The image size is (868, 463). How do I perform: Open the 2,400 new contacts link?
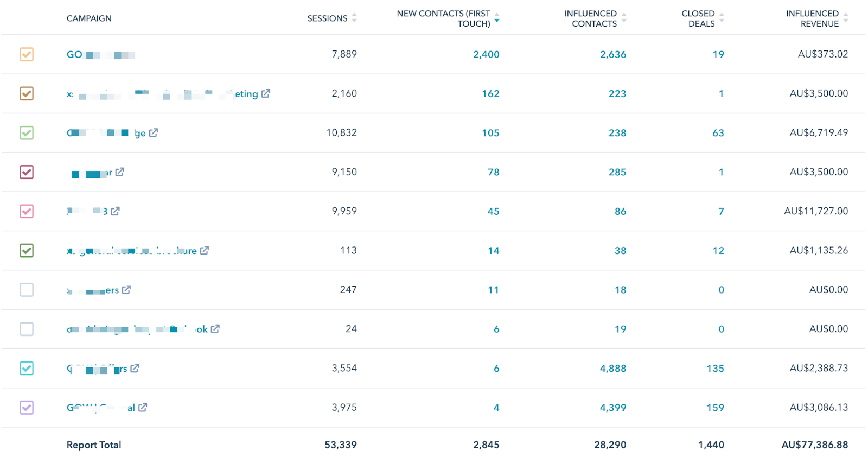click(x=486, y=54)
